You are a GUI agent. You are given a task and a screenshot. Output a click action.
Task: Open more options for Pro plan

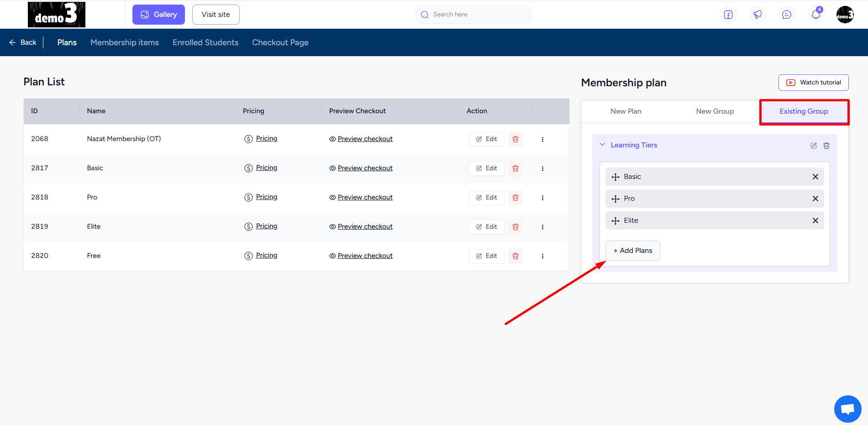coord(542,198)
